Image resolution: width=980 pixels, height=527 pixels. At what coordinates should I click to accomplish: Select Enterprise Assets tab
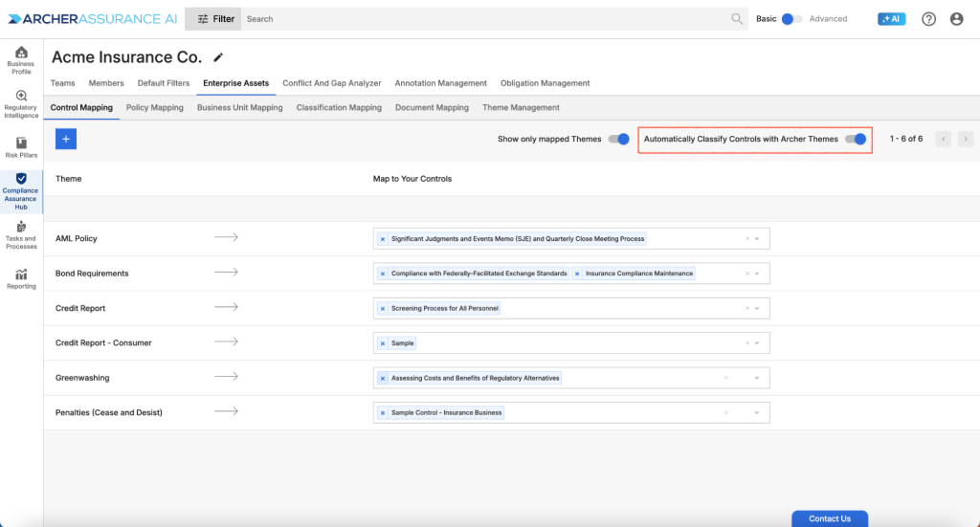click(235, 83)
